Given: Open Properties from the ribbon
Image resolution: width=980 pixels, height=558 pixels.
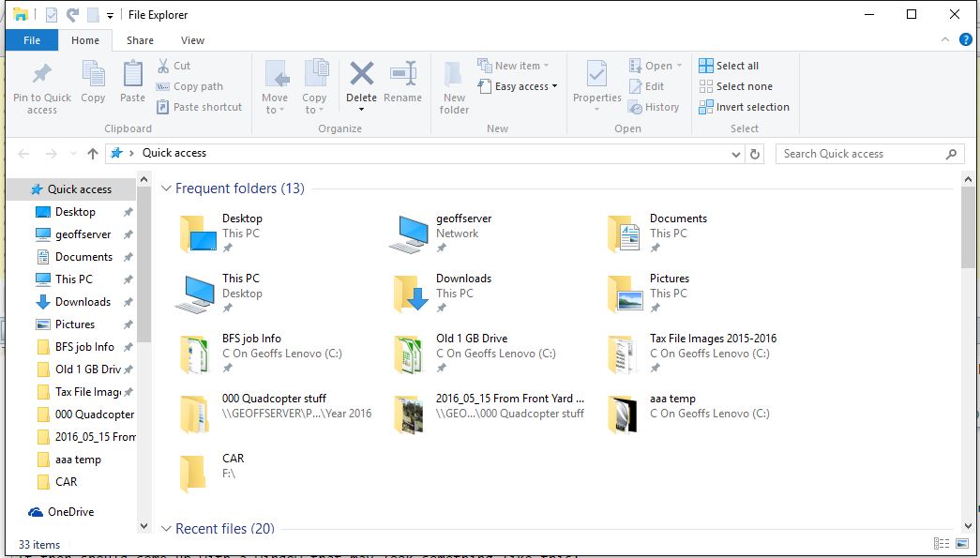Looking at the screenshot, I should point(596,77).
